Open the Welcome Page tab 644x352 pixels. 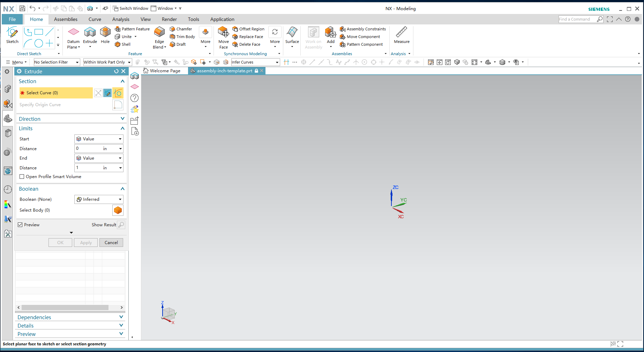coord(162,71)
